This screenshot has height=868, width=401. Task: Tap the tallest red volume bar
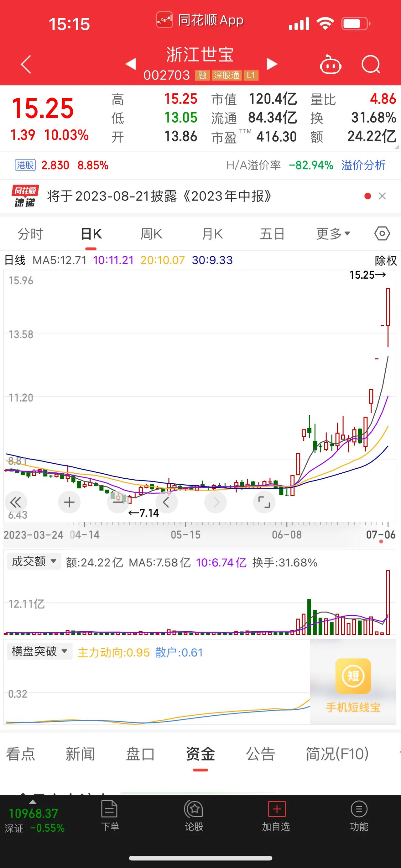click(x=388, y=602)
